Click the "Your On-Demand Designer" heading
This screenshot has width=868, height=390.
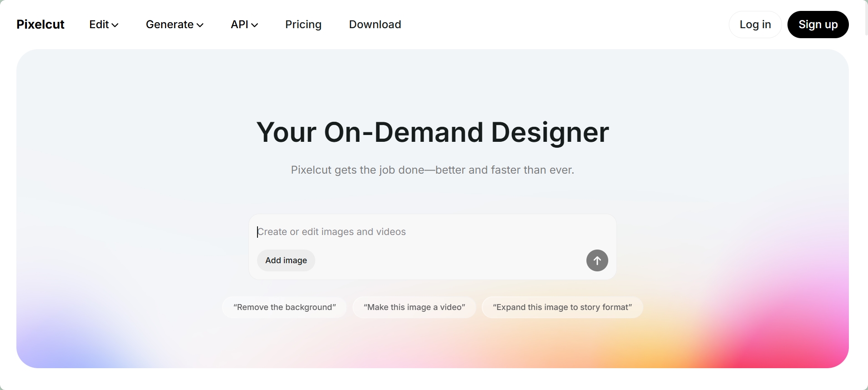tap(432, 132)
